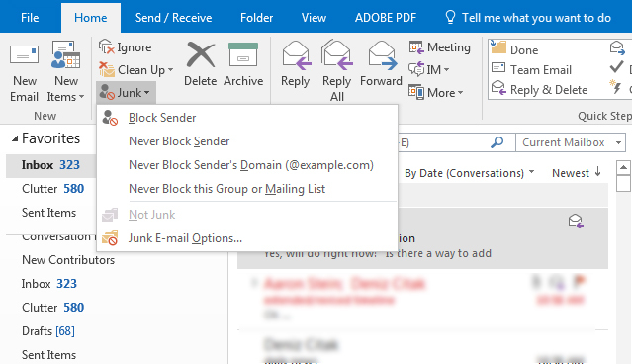Screen dimensions: 632x364
Task: Switch to the Send / Receive tab
Action: pos(173,18)
